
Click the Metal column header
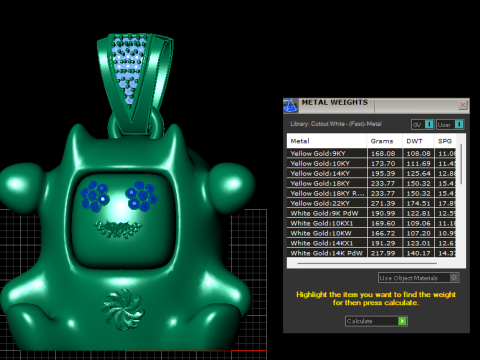pos(327,141)
